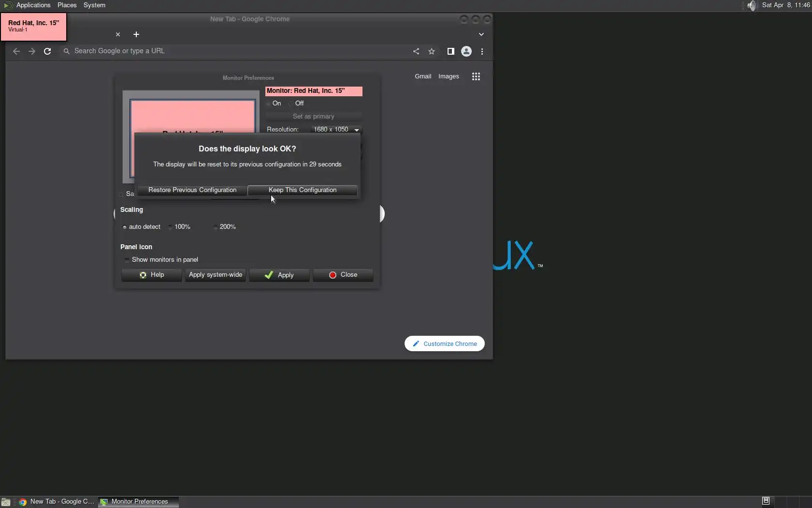Click the Monitor: Red Hat, Inc. 15" pink header
The image size is (812, 508).
(314, 91)
